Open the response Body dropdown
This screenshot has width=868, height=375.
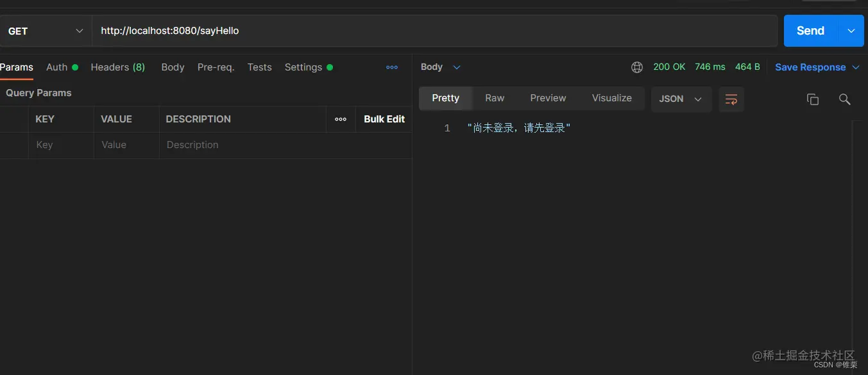pos(441,67)
